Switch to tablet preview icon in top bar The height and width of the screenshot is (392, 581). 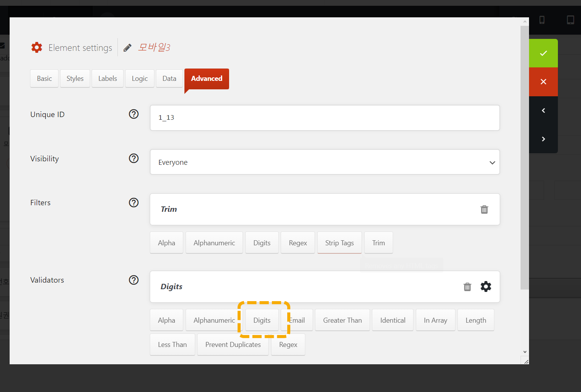tap(571, 20)
